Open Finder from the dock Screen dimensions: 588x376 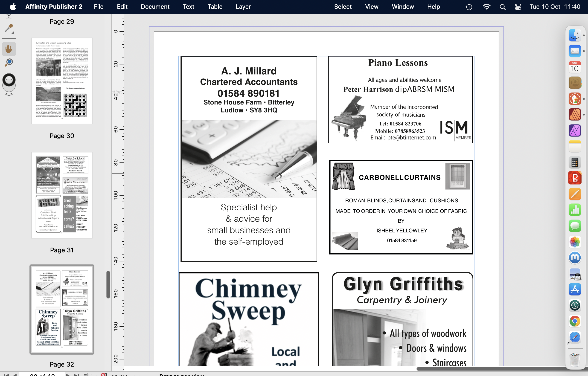(575, 35)
